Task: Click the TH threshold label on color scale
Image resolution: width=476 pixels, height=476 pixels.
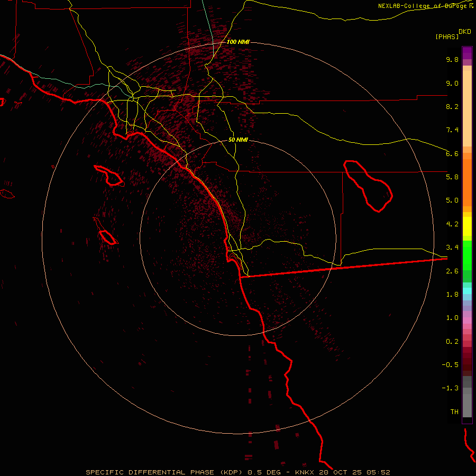Action: tap(454, 412)
